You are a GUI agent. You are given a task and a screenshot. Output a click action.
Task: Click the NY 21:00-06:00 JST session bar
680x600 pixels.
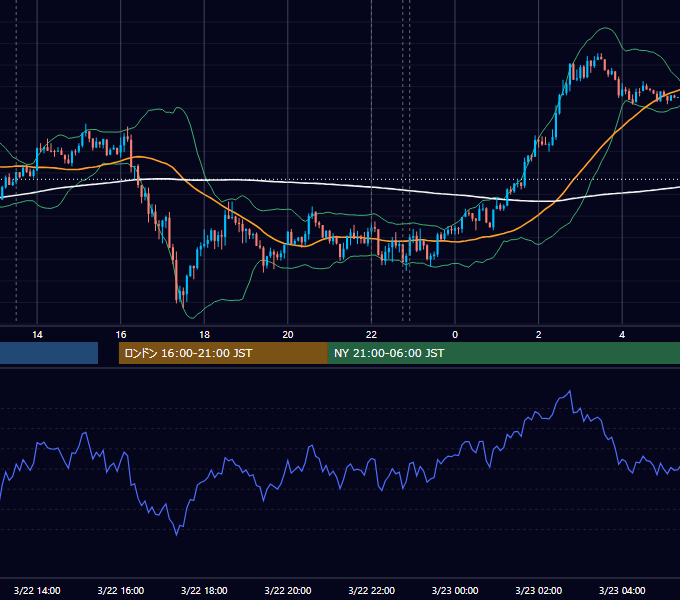503,353
